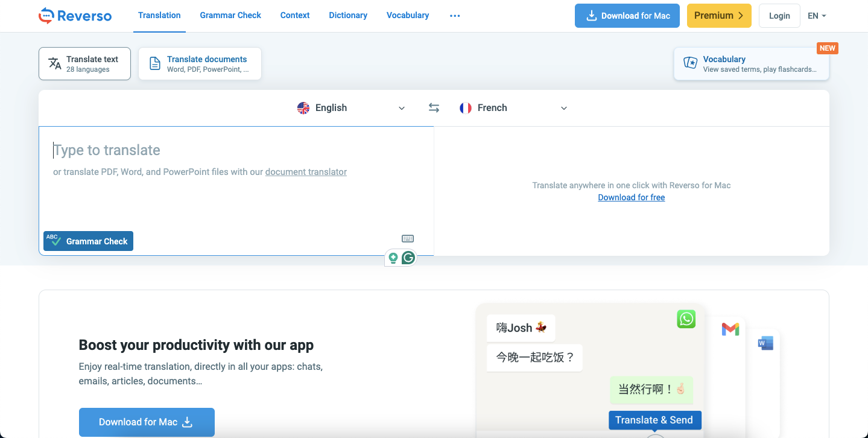This screenshot has width=868, height=438.
Task: Click the Premium button
Action: click(719, 16)
